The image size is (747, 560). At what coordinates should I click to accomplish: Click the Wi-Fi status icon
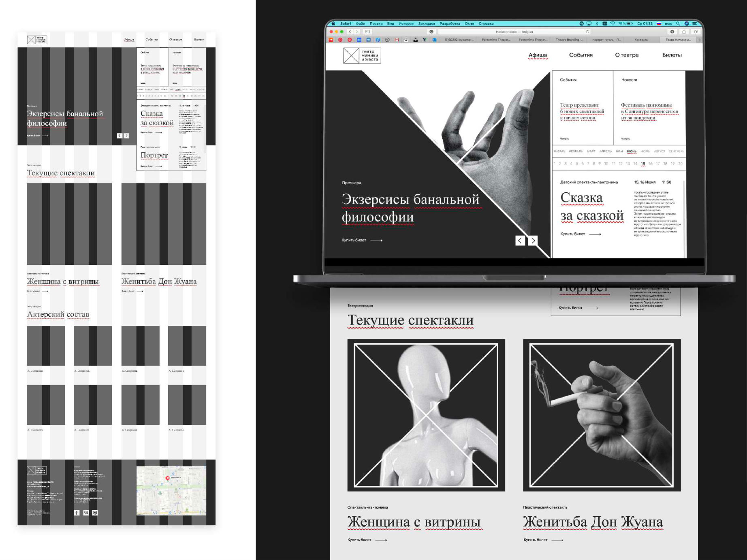pyautogui.click(x=613, y=23)
